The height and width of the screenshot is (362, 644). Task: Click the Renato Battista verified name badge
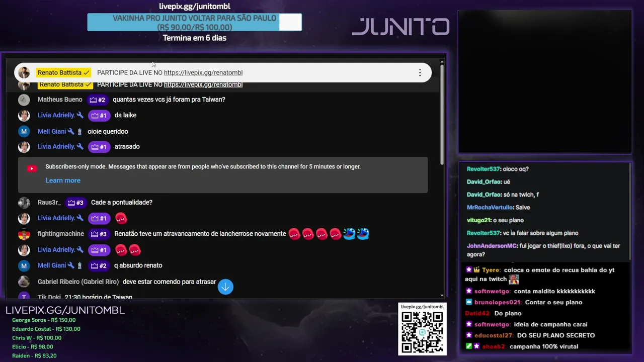tap(63, 73)
